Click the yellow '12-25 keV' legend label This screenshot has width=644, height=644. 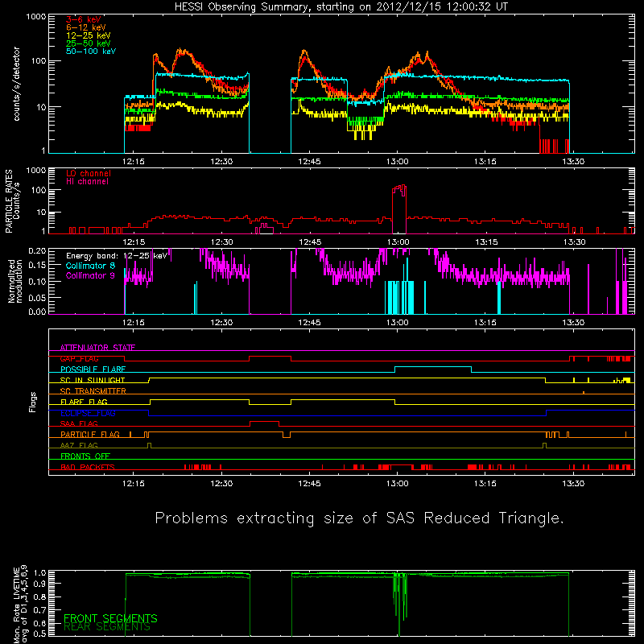(88, 35)
